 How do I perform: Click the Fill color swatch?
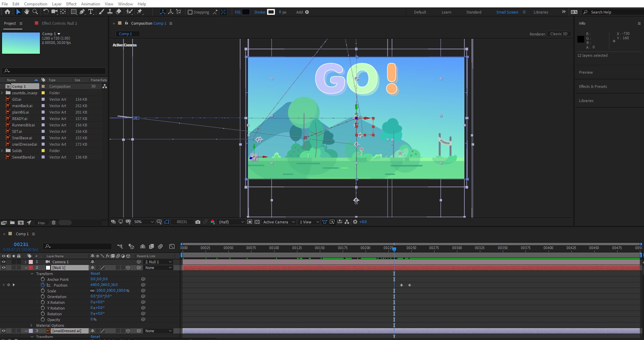click(246, 12)
